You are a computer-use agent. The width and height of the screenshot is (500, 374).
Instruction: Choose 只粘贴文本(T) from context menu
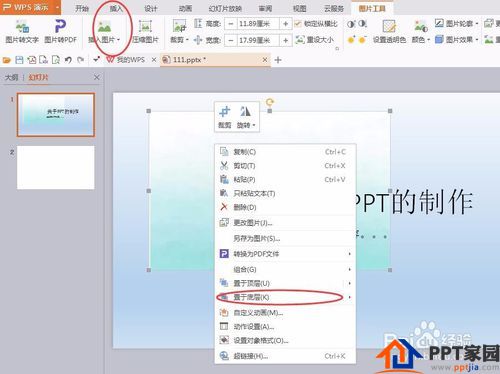(x=285, y=193)
